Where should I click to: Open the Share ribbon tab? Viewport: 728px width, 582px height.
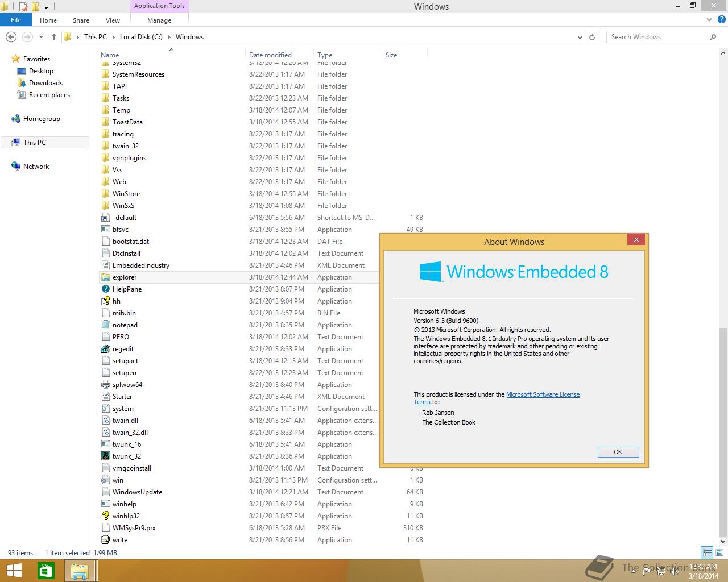(81, 20)
